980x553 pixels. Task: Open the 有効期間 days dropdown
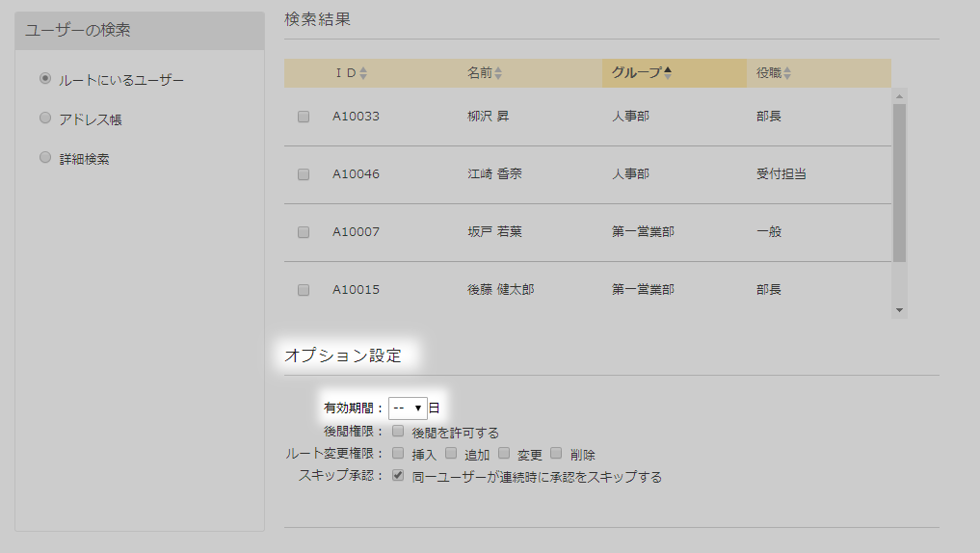coord(409,408)
